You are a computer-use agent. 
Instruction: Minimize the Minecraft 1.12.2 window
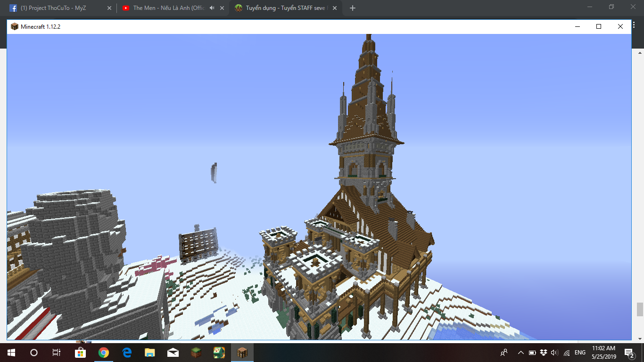[577, 26]
